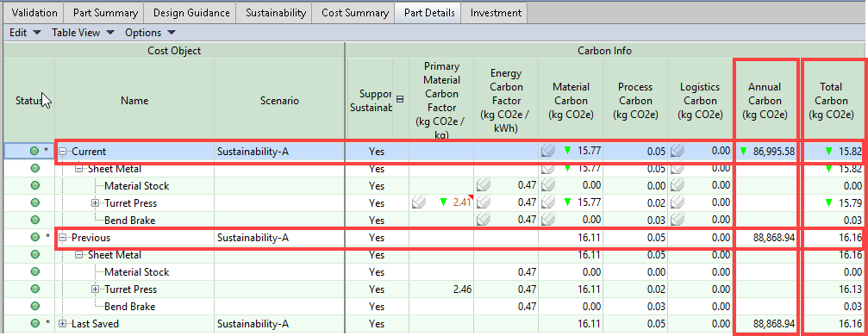Click the green status circle in the Last Saved row
Image resolution: width=868 pixels, height=336 pixels.
pos(34,324)
